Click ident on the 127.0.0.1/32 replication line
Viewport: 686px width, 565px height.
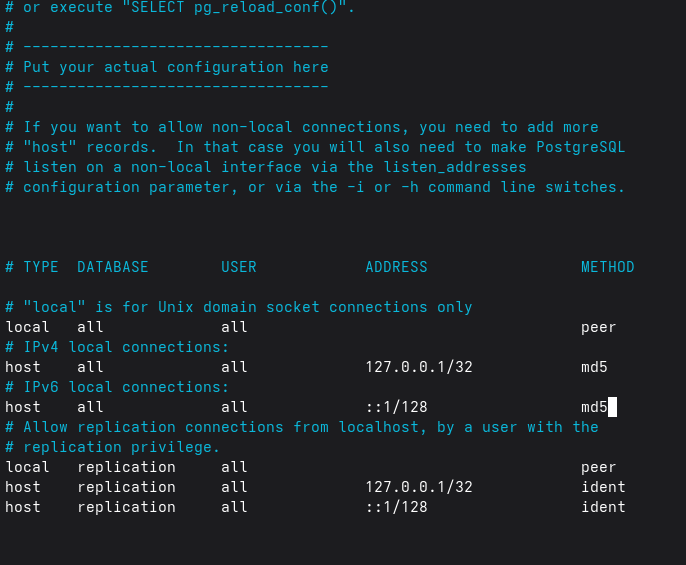click(x=603, y=487)
